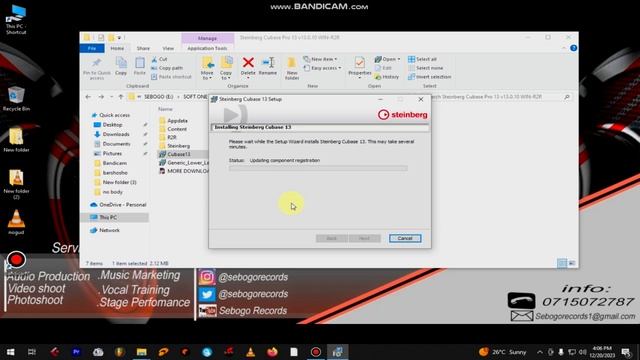Open File Explorer from the taskbar
The height and width of the screenshot is (360, 640).
coord(142,352)
